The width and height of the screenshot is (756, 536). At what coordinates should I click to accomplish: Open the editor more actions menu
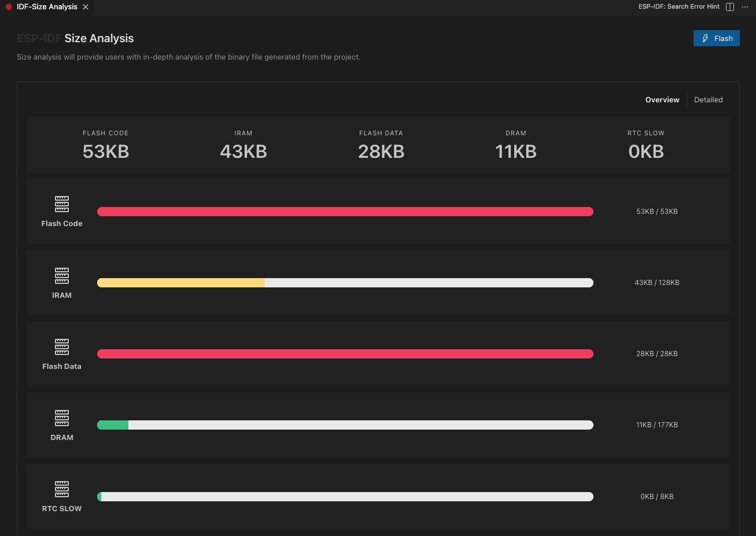tap(745, 7)
